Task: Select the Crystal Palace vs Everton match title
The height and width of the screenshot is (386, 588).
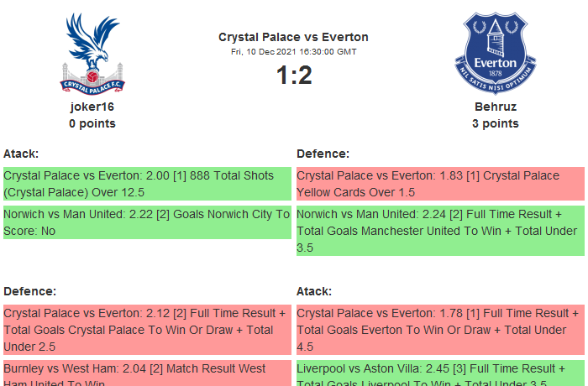Action: 293,37
